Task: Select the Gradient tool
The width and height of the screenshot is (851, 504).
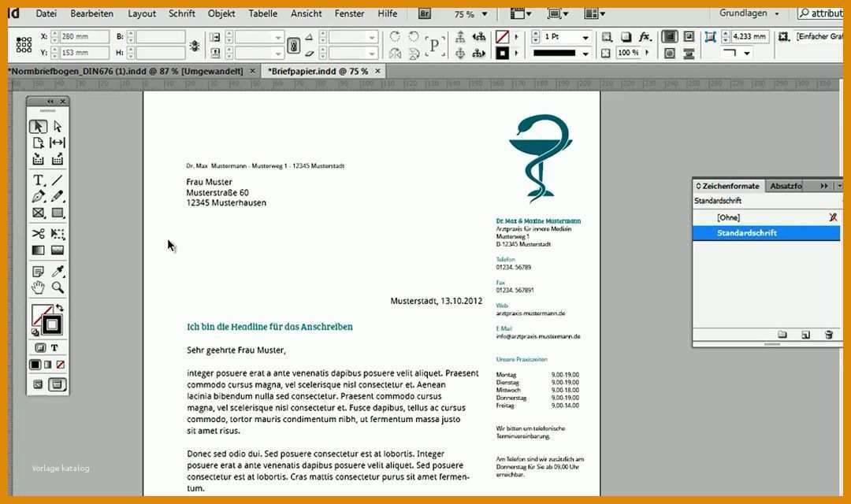Action: tap(38, 250)
